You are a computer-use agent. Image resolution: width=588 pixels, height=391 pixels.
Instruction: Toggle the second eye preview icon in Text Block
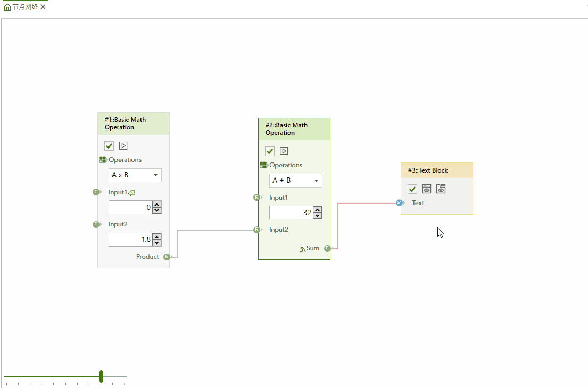tap(441, 189)
